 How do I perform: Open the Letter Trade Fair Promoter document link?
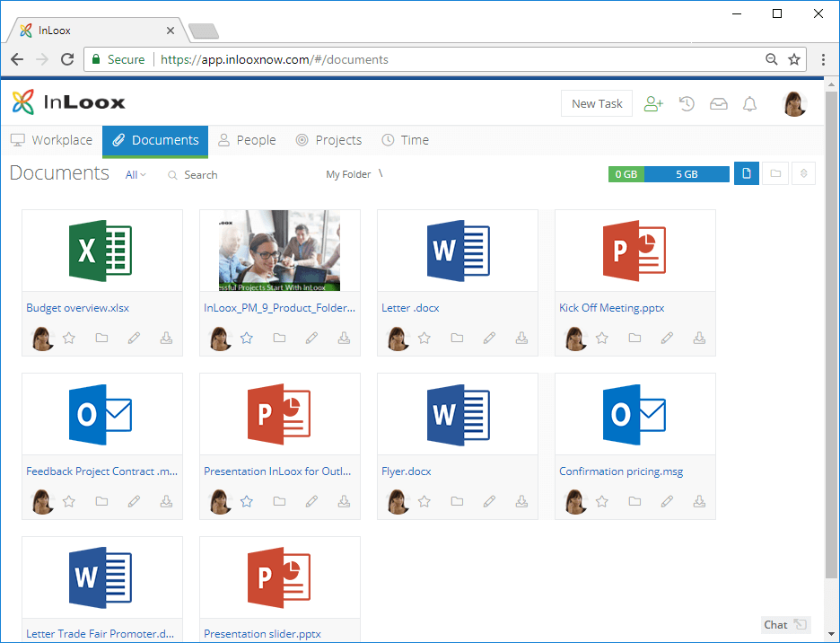coord(101,634)
